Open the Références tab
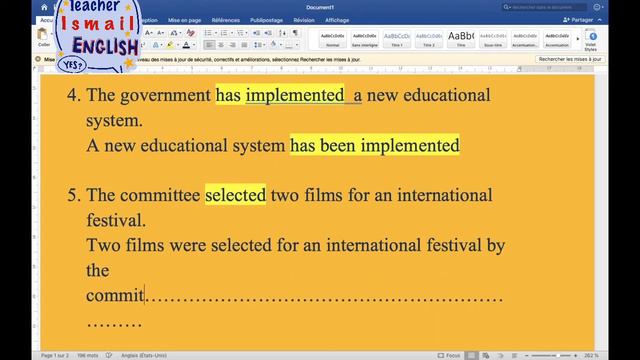Image resolution: width=640 pixels, height=360 pixels. point(226,20)
